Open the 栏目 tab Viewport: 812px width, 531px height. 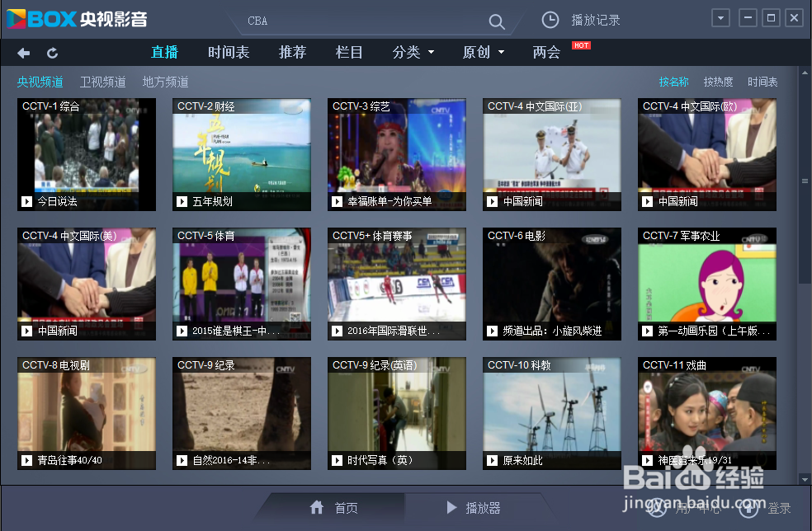[349, 52]
